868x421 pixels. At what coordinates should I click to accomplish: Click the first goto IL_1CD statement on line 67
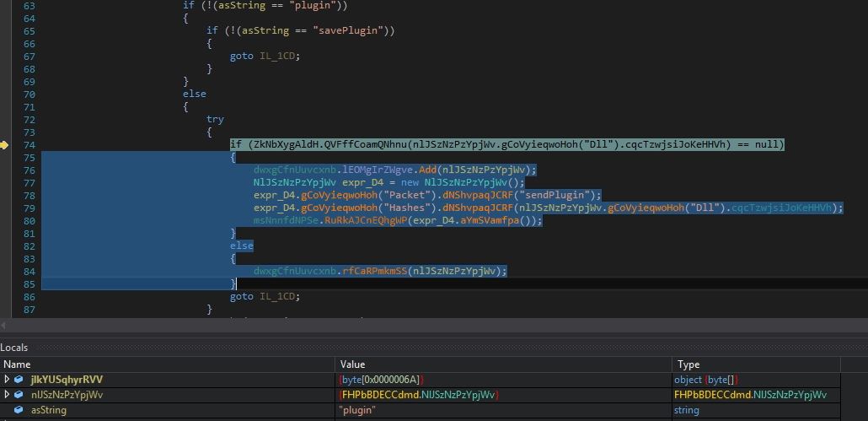pos(265,56)
